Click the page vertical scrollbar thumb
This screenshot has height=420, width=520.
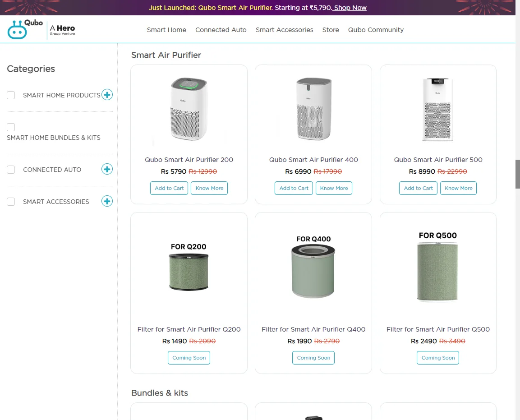click(x=517, y=174)
